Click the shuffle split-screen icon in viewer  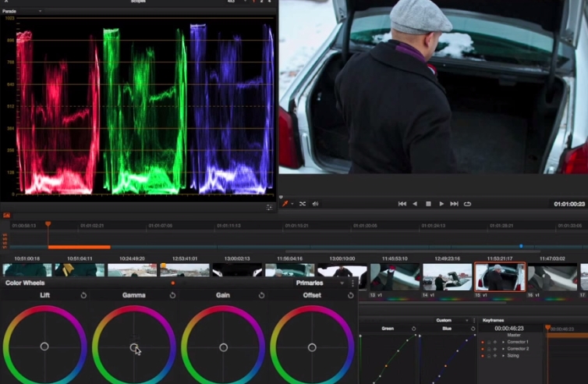point(303,204)
